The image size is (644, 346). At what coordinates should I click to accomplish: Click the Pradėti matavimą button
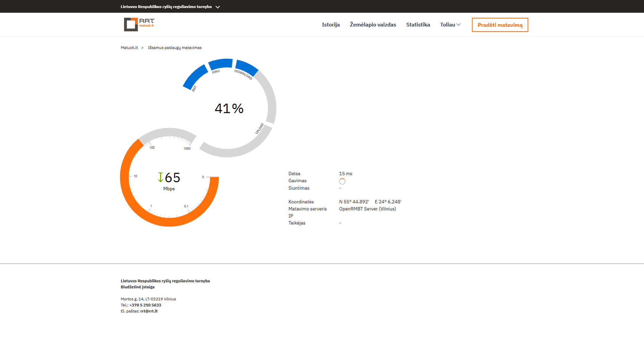pyautogui.click(x=500, y=25)
